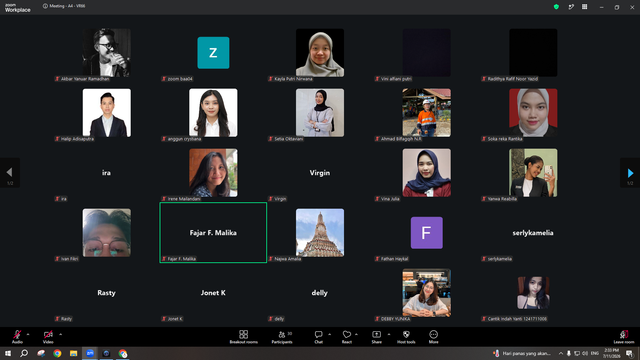Expand the chat options arrow
640x360 pixels.
pyautogui.click(x=329, y=334)
